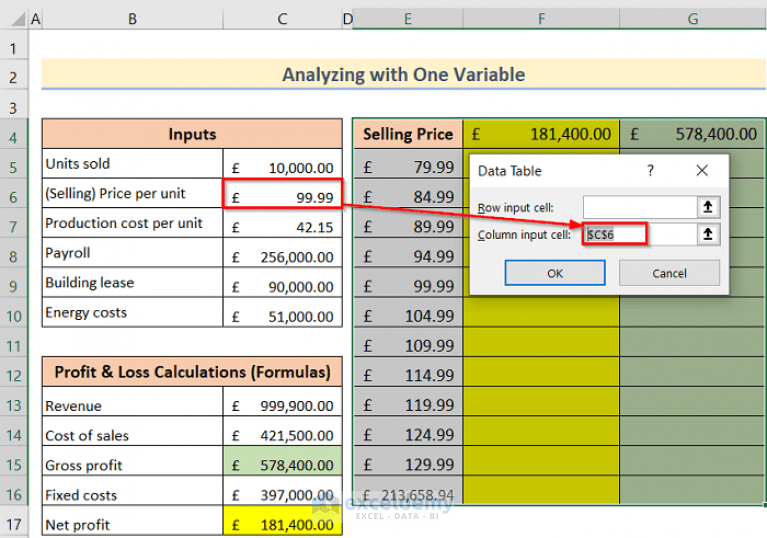Select the 'Cost of sales' label cell

click(133, 431)
